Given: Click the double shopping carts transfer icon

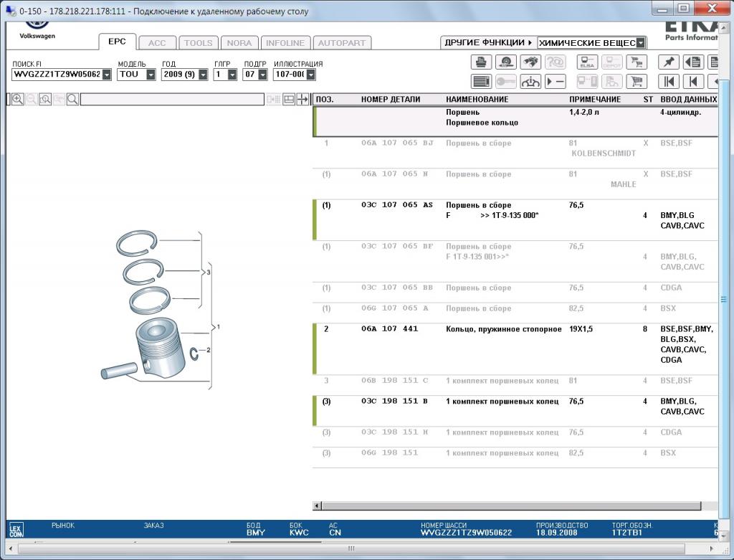Looking at the screenshot, I should tap(637, 62).
